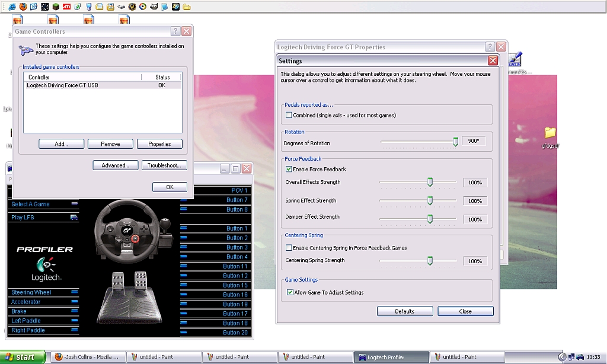Show hidden system tray icons arrow
The height and width of the screenshot is (364, 607).
(x=562, y=357)
